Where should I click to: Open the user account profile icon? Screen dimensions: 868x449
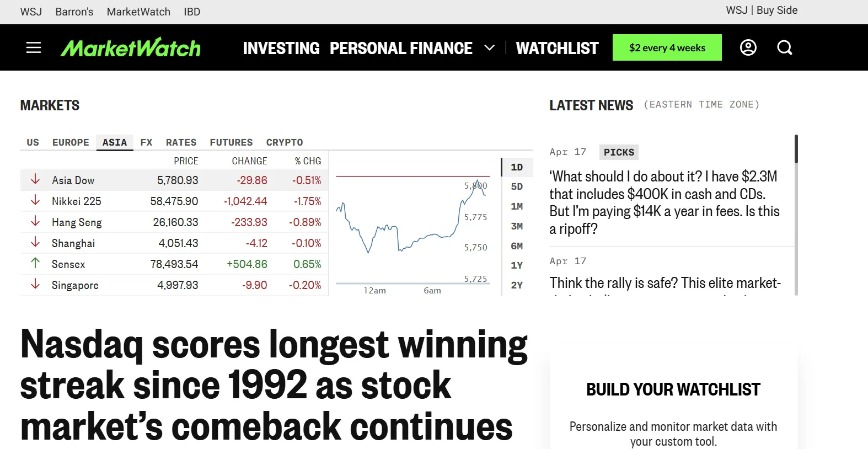point(748,47)
